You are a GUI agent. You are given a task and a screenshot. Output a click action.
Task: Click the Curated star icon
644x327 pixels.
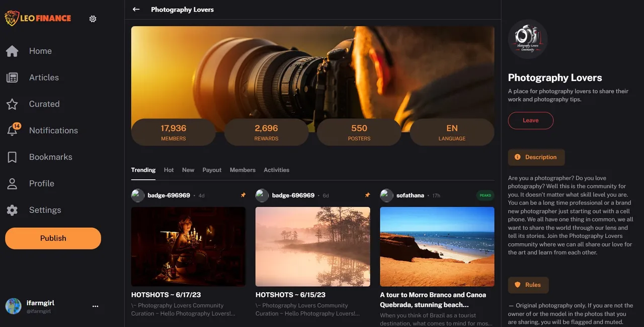(x=12, y=104)
